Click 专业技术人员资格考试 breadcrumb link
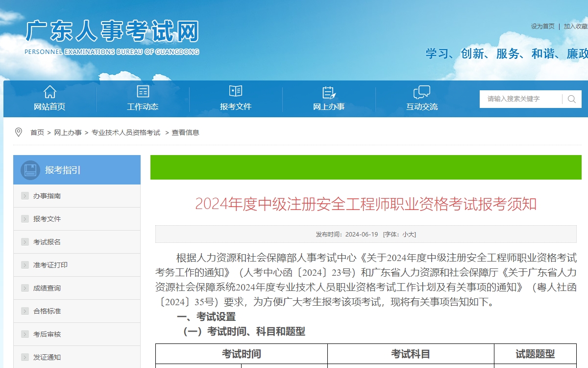 click(x=126, y=132)
